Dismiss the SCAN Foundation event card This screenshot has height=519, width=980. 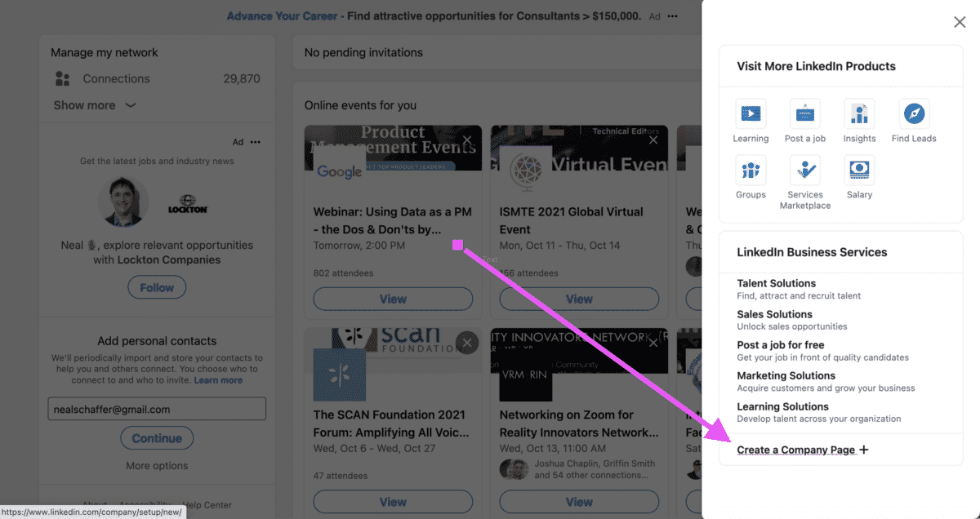[x=467, y=343]
